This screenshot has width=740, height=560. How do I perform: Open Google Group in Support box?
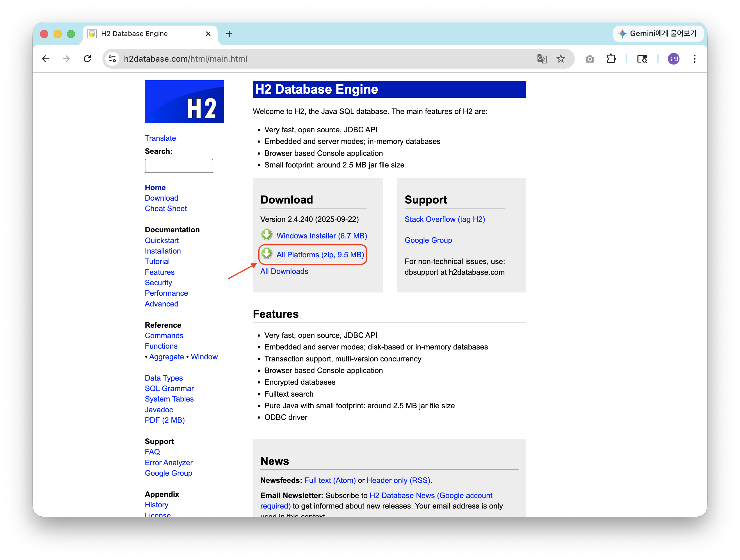(428, 240)
